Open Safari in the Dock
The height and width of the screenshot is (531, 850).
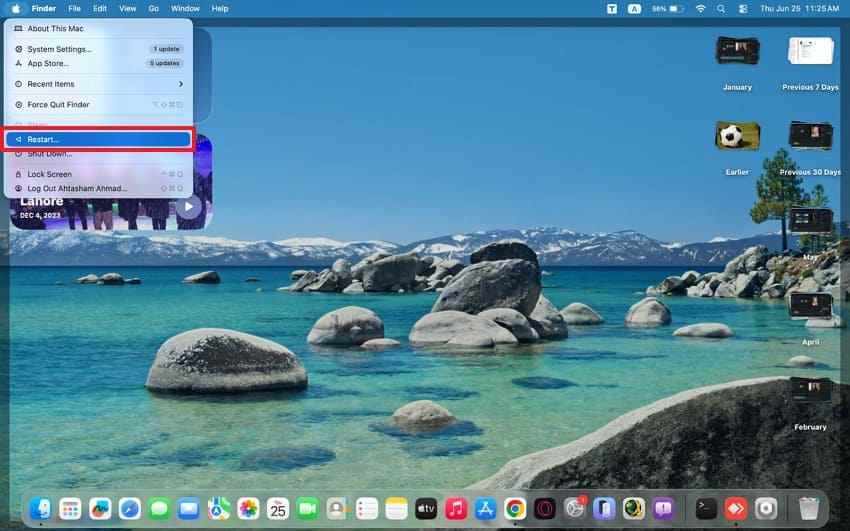pos(130,509)
